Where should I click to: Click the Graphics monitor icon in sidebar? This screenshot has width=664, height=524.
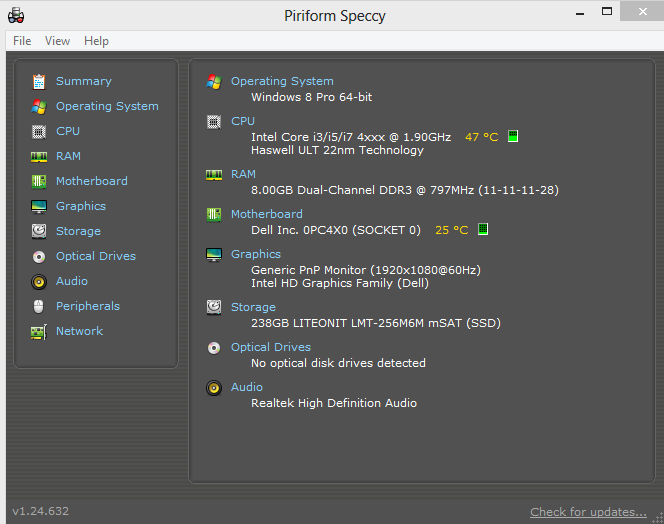click(39, 207)
